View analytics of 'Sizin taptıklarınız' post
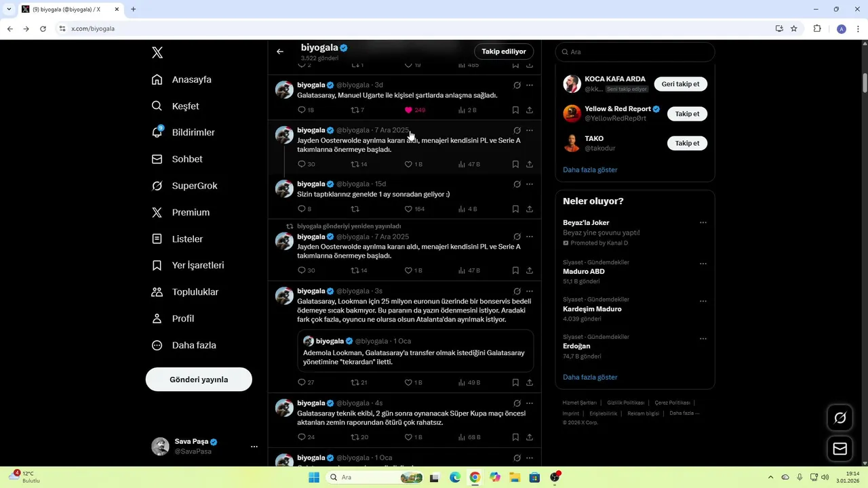868x488 pixels. click(467, 209)
